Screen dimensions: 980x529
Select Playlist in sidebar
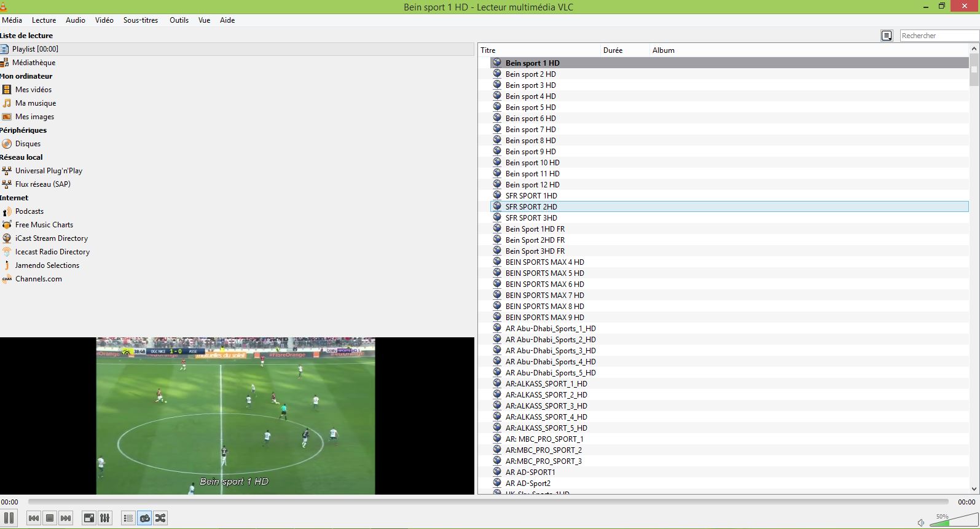tap(237, 49)
